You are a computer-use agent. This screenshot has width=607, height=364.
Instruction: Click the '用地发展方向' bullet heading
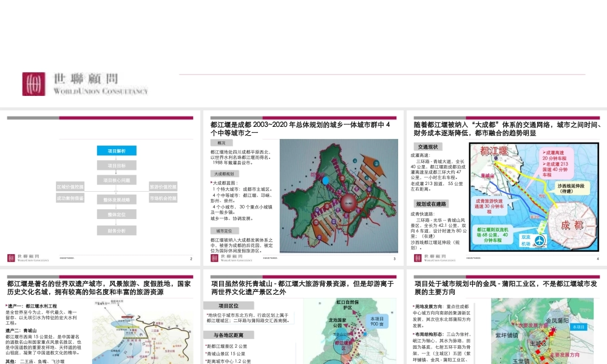pos(429,306)
